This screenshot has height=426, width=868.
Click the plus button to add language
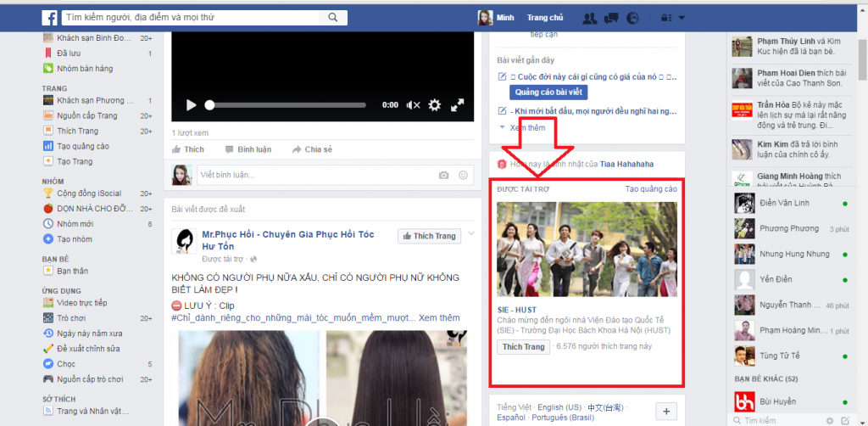pos(666,412)
